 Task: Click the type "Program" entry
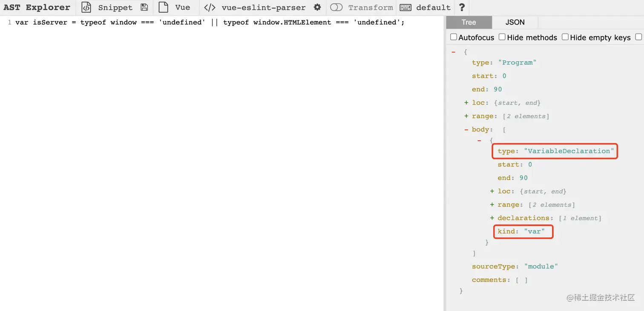click(x=504, y=63)
